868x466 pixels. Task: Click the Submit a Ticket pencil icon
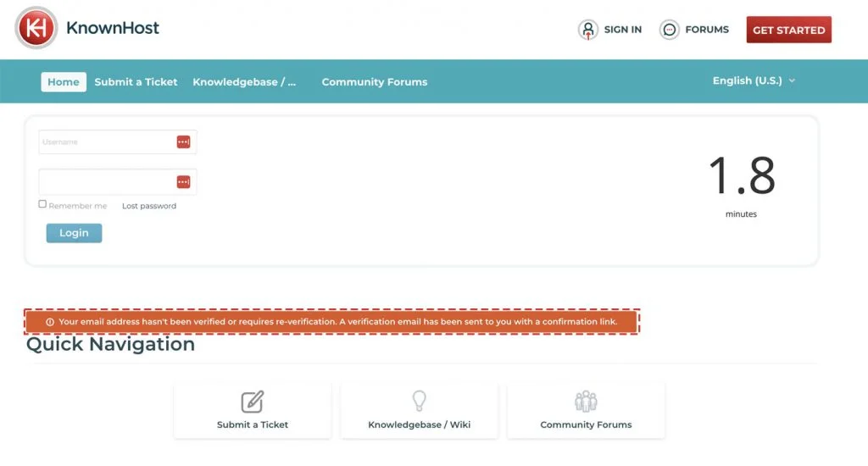click(x=253, y=402)
